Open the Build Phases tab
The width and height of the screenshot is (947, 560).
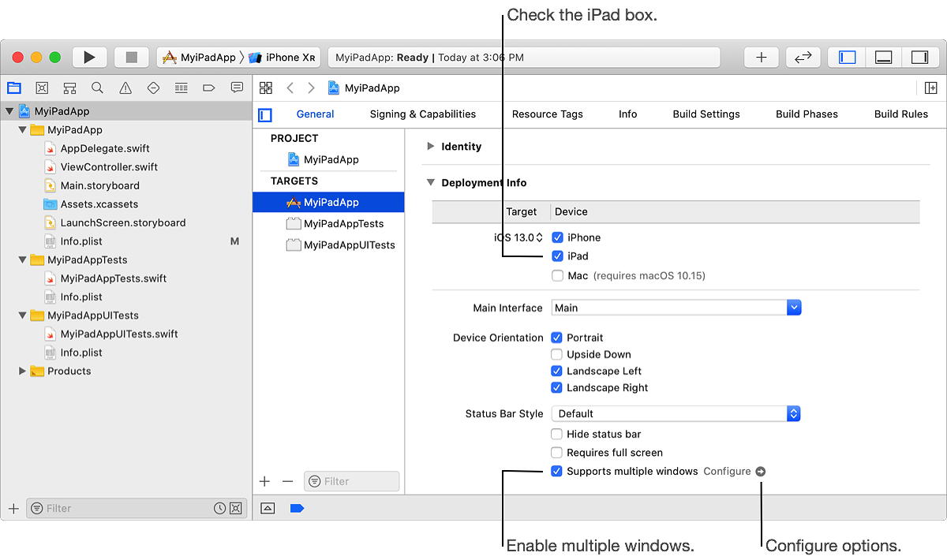tap(807, 114)
